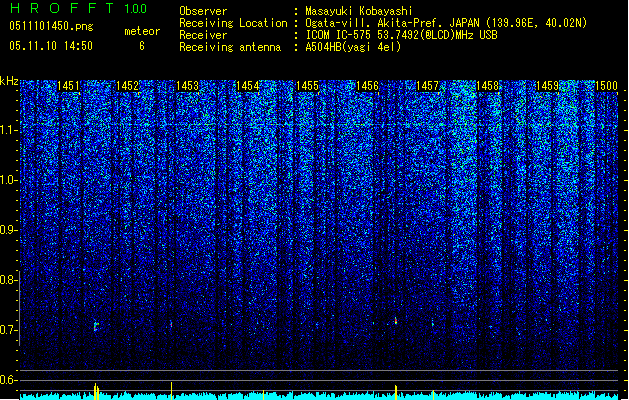The width and height of the screenshot is (629, 400).
Task: Click the observer name Masayuki Kobayashi
Action: coord(359,11)
